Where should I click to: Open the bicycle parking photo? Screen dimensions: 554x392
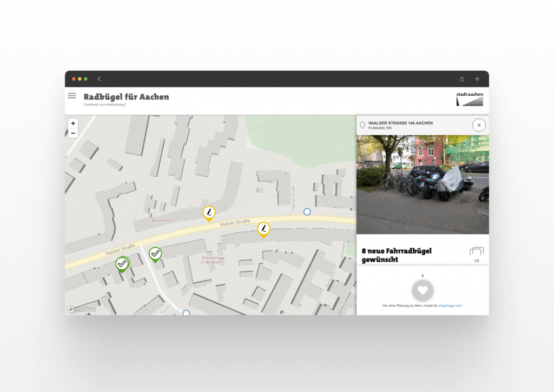click(423, 184)
